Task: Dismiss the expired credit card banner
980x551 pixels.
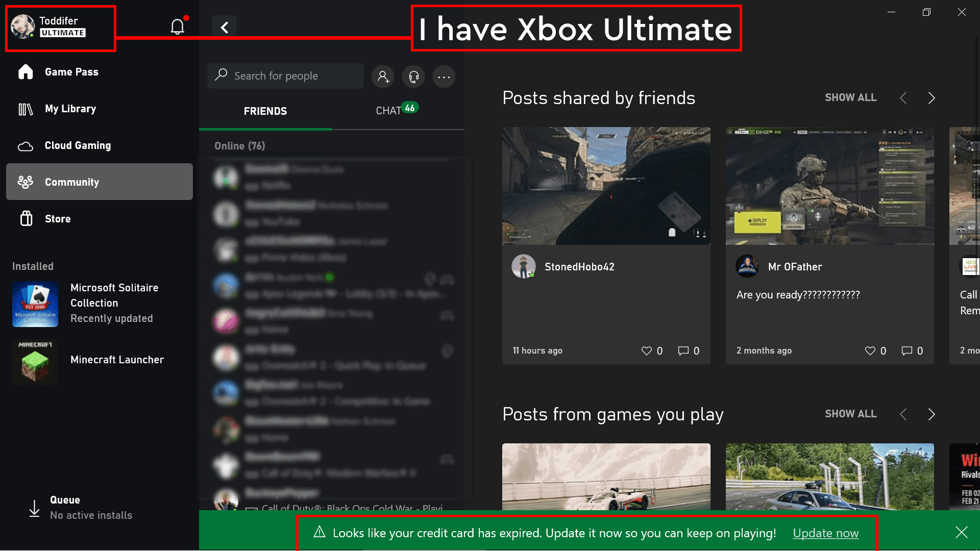Action: [x=962, y=533]
